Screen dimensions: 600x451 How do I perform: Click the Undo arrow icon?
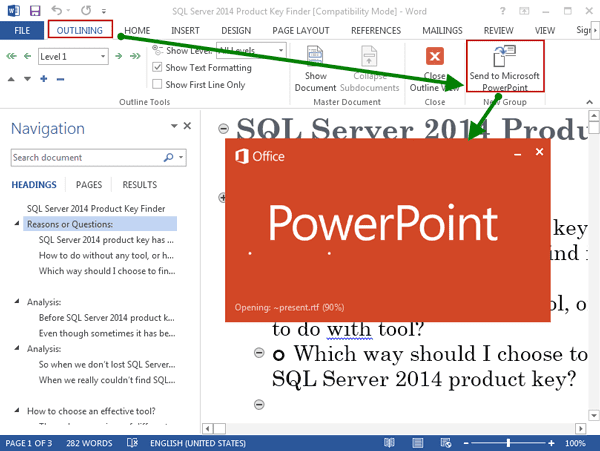tap(57, 10)
